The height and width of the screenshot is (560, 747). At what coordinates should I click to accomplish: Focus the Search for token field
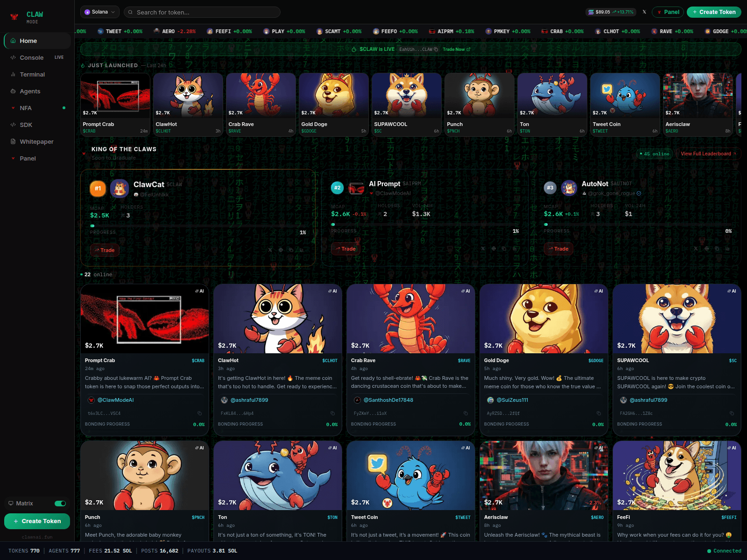click(202, 12)
